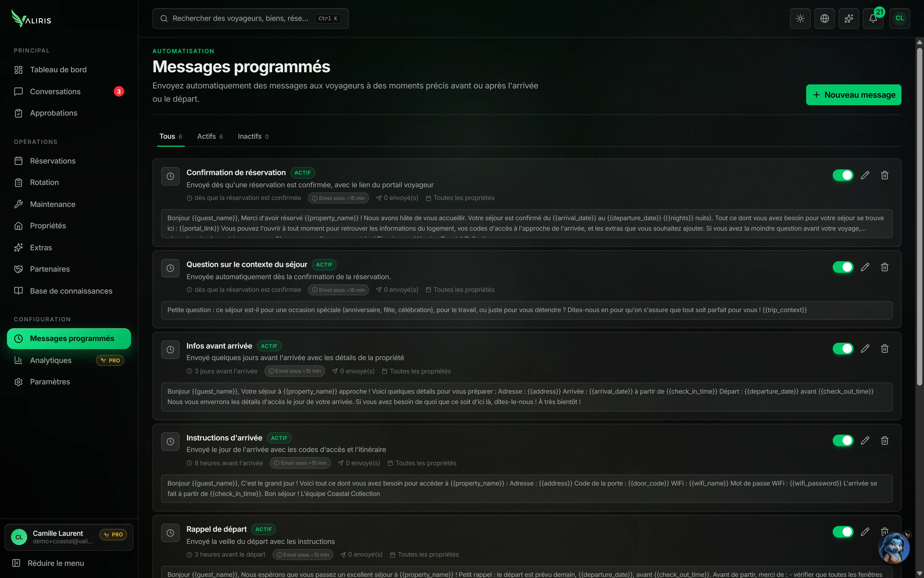Image resolution: width=924 pixels, height=578 pixels.
Task: Edit the Infos avant arrivée message
Action: point(865,349)
